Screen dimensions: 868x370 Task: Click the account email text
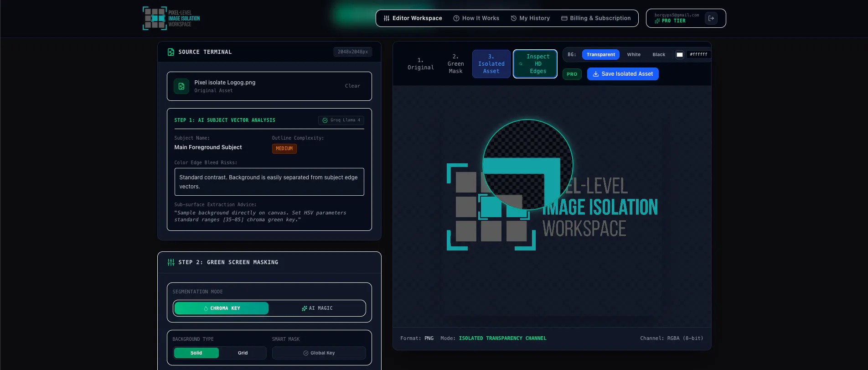pos(677,15)
